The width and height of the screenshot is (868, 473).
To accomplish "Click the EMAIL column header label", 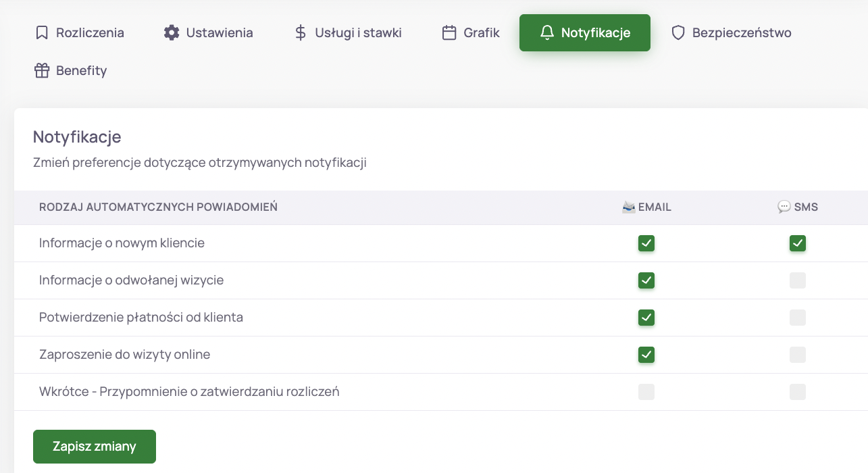I will click(655, 207).
